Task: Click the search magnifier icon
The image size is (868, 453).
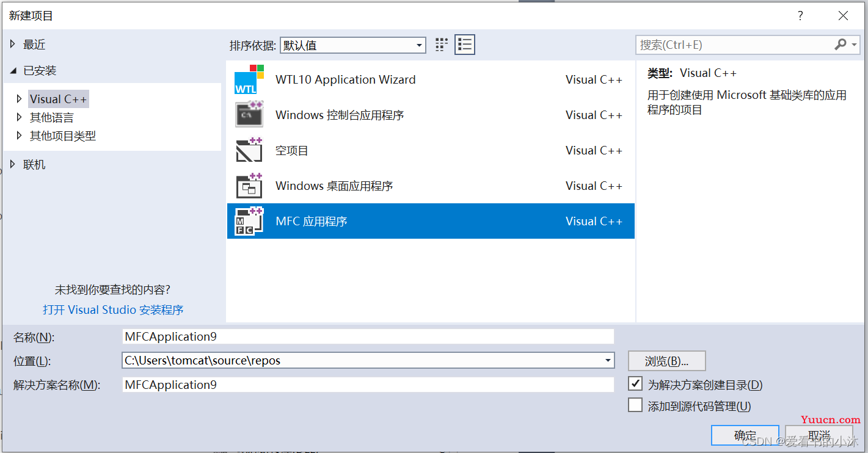Action: 841,45
